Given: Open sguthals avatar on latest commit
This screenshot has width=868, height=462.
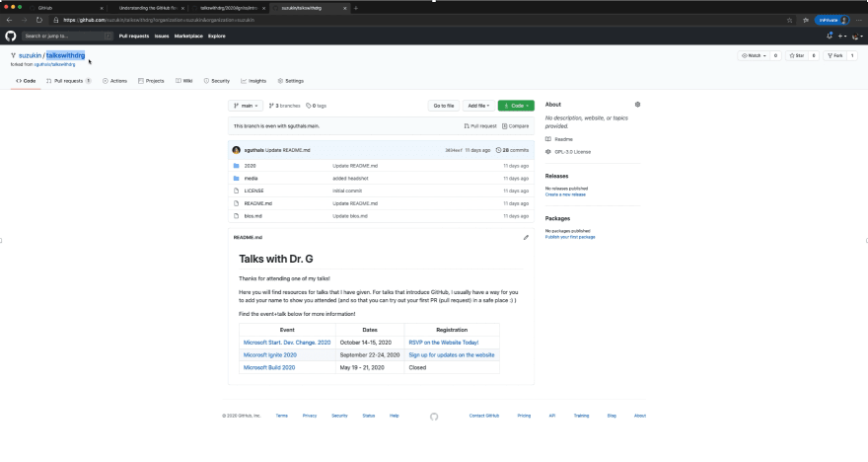Looking at the screenshot, I should 237,150.
